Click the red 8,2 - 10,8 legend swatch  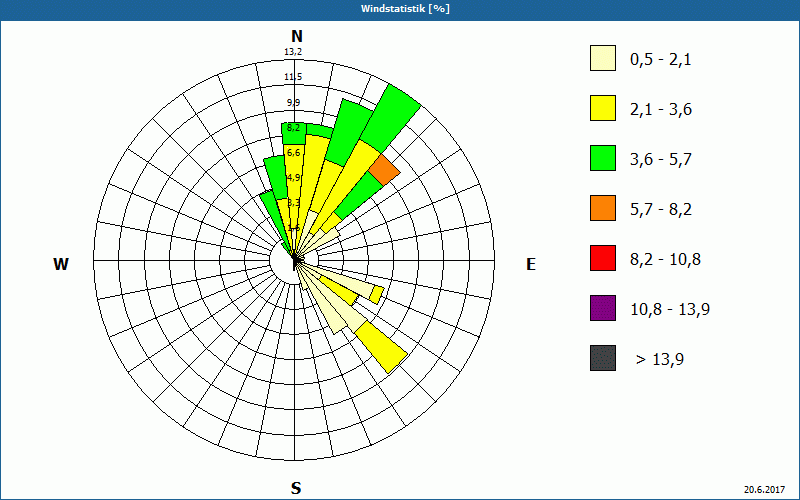pyautogui.click(x=603, y=258)
